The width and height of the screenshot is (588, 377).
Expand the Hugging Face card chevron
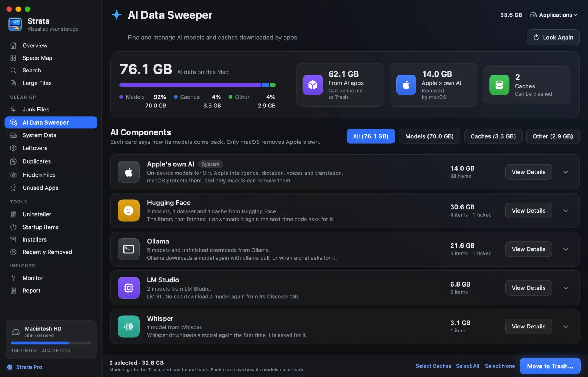click(x=566, y=211)
